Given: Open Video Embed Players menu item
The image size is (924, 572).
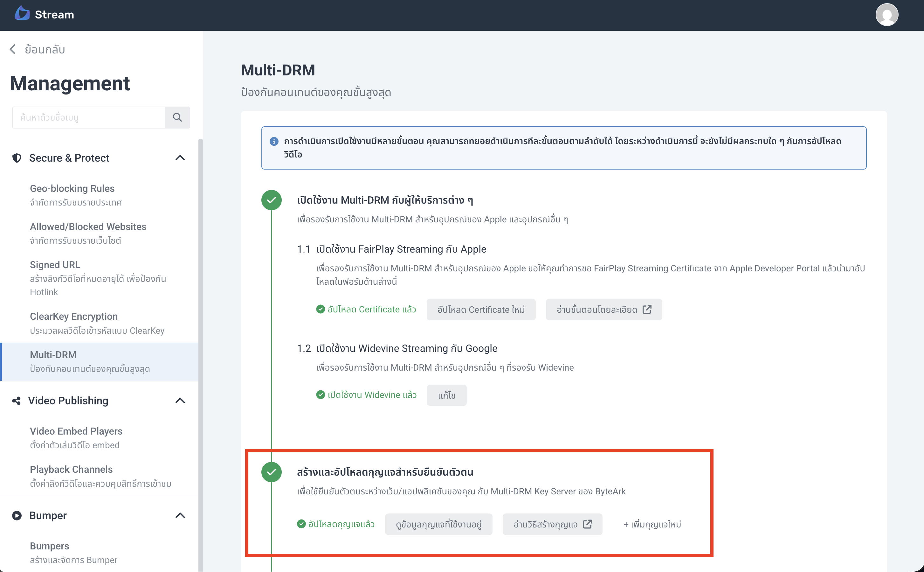Looking at the screenshot, I should [99, 438].
